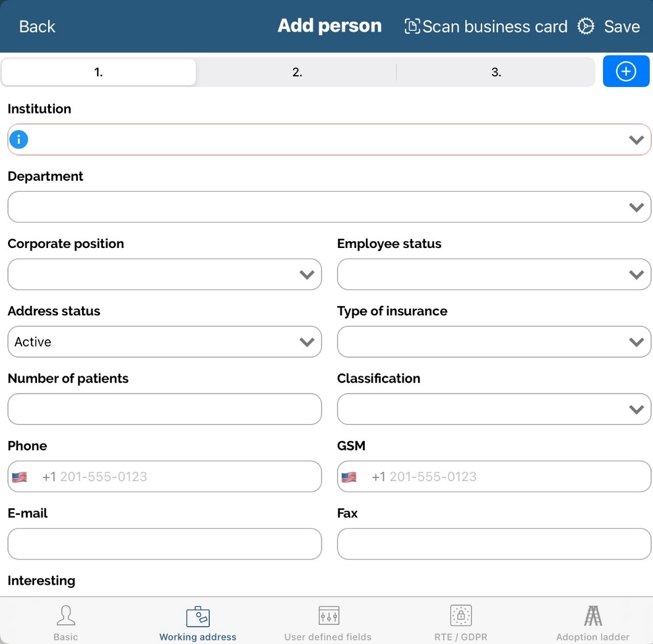Select the User defined fields icon
Viewport: 653px width, 644px height.
(328, 615)
